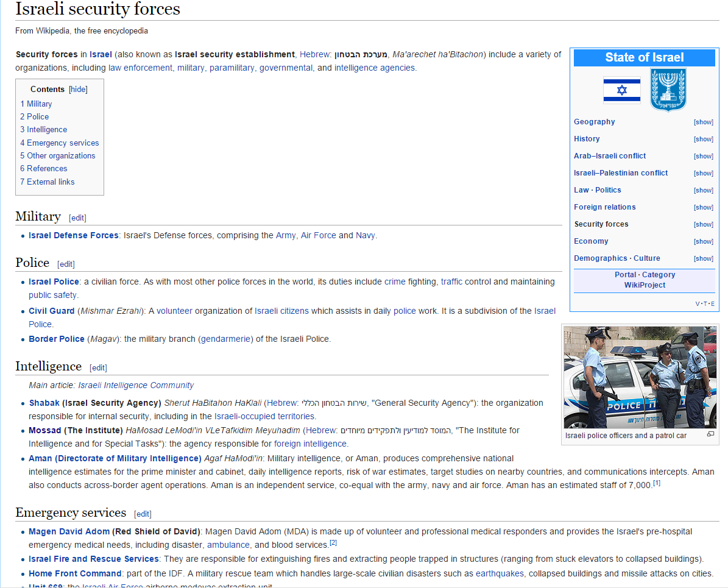
Task: Hide the Contents table
Action: pyautogui.click(x=78, y=89)
